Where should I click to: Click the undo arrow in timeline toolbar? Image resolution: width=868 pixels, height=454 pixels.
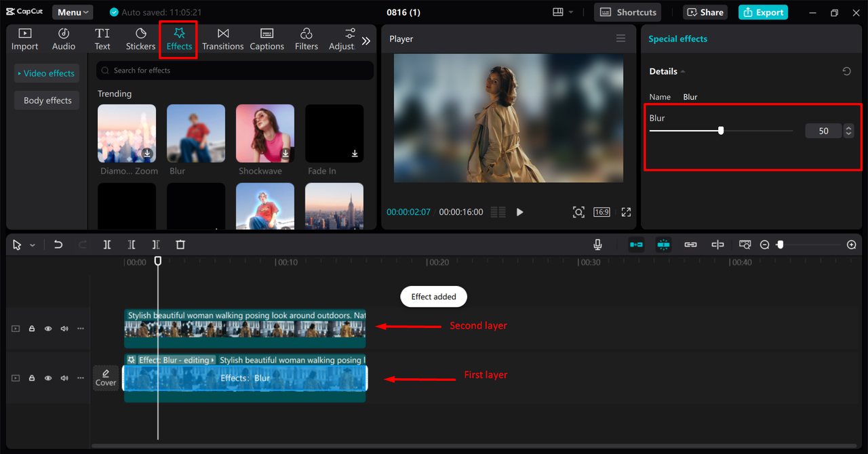(x=58, y=245)
